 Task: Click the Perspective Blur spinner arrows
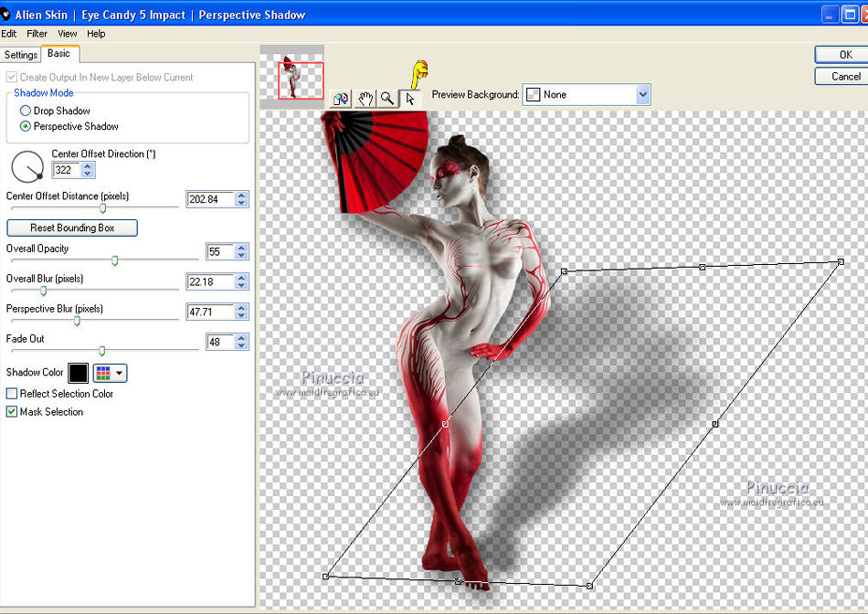[241, 312]
